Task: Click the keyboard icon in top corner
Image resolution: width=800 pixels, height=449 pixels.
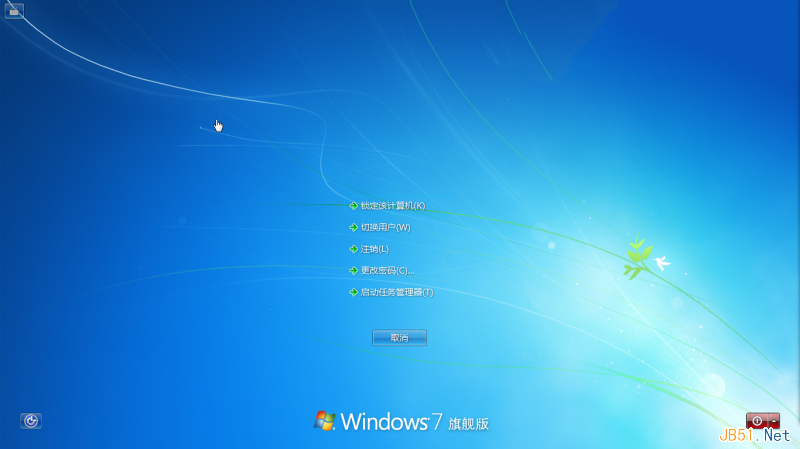Action: pyautogui.click(x=14, y=11)
